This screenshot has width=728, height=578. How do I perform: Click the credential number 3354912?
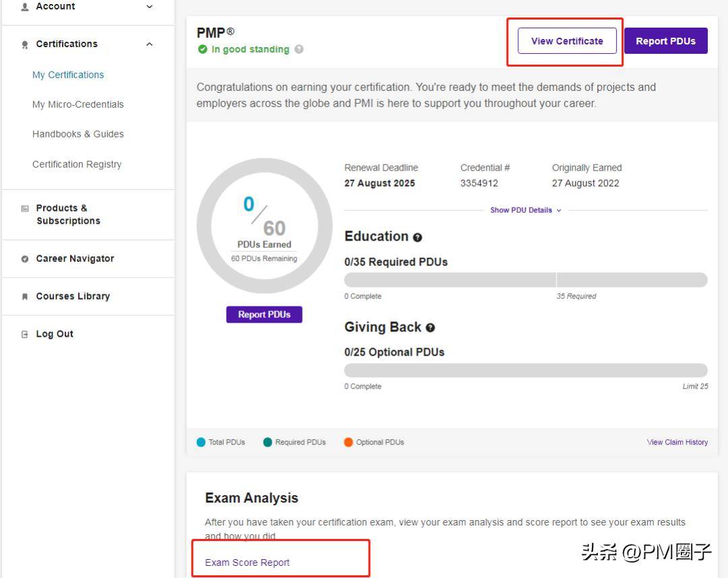479,183
